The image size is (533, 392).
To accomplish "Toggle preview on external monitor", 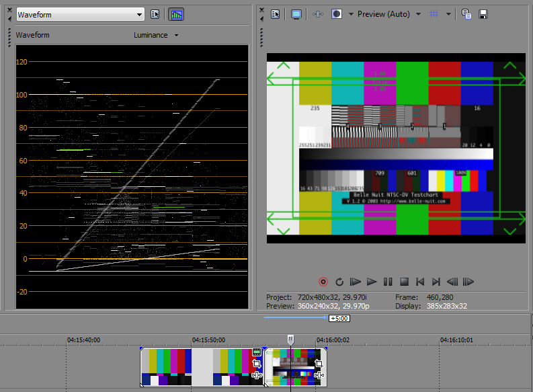I will (296, 14).
